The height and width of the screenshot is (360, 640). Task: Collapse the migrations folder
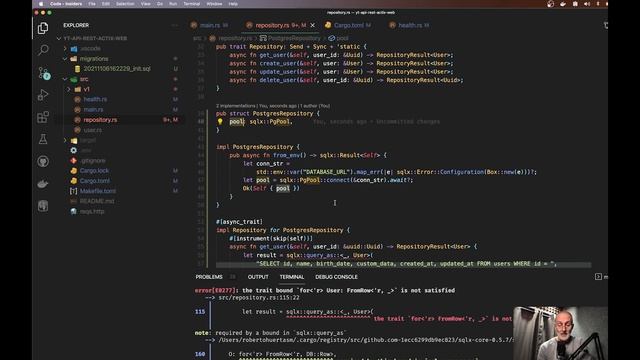65,59
